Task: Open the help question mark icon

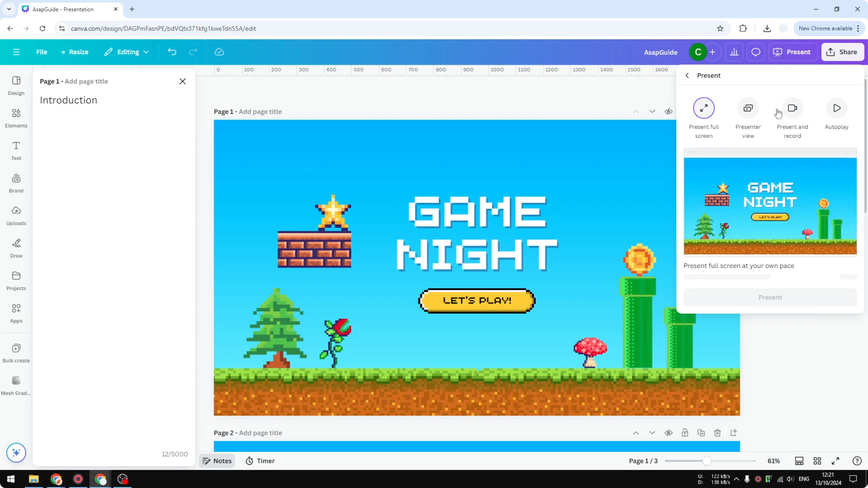Action: [857, 461]
